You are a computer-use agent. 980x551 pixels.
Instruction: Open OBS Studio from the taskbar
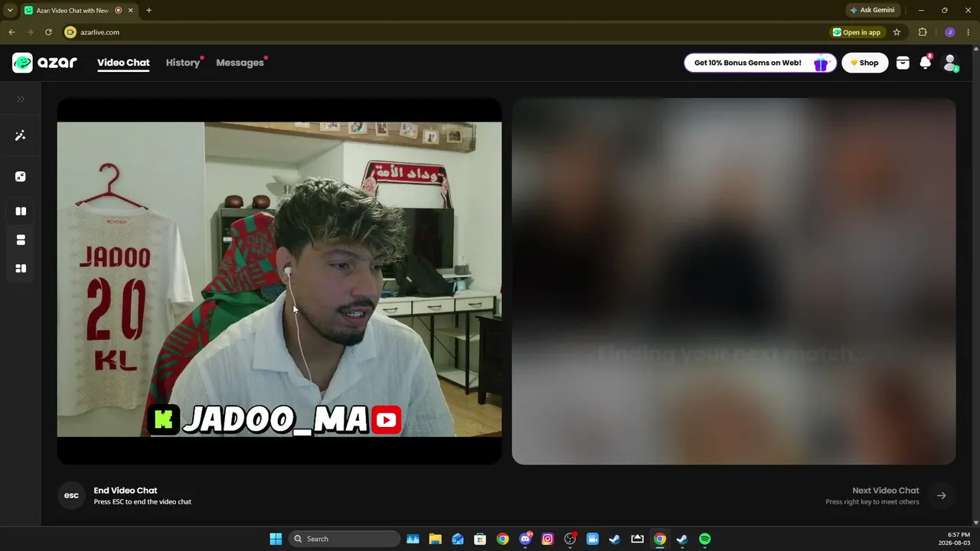click(x=570, y=539)
